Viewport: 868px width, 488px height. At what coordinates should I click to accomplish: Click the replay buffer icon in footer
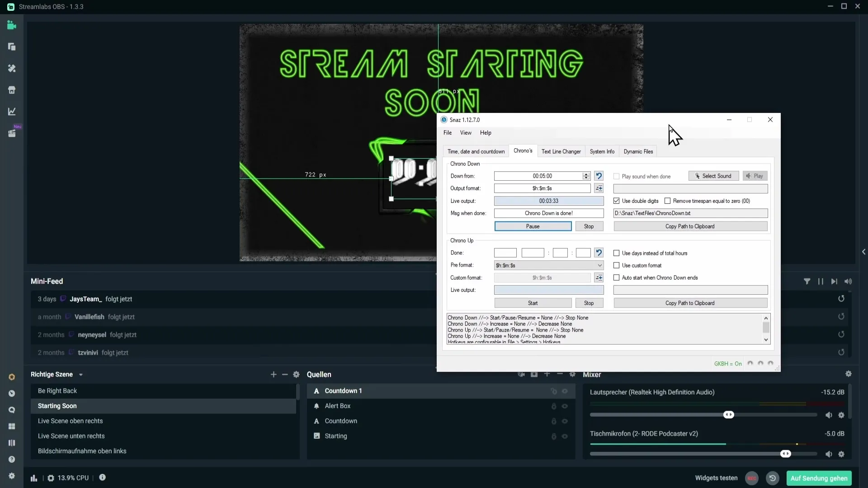[773, 478]
